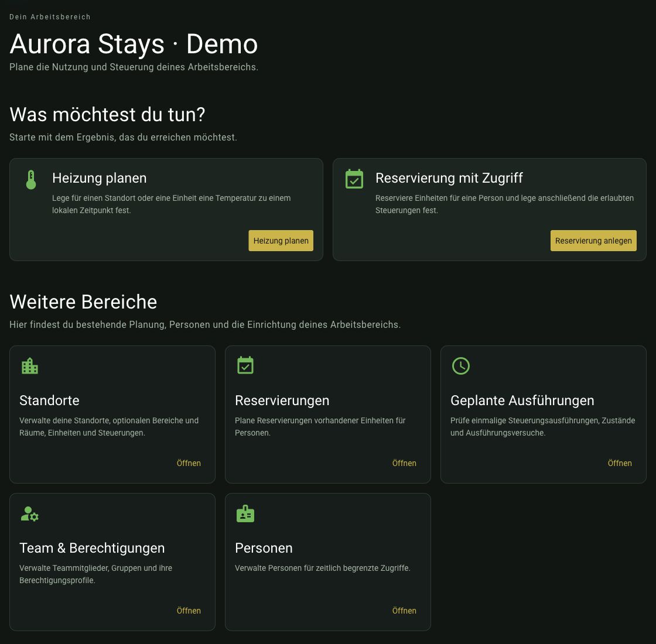This screenshot has width=656, height=644.
Task: Click the text 'Verwalte deine Standorte, optionalen Bereiche und Räume...'
Action: pos(109,427)
